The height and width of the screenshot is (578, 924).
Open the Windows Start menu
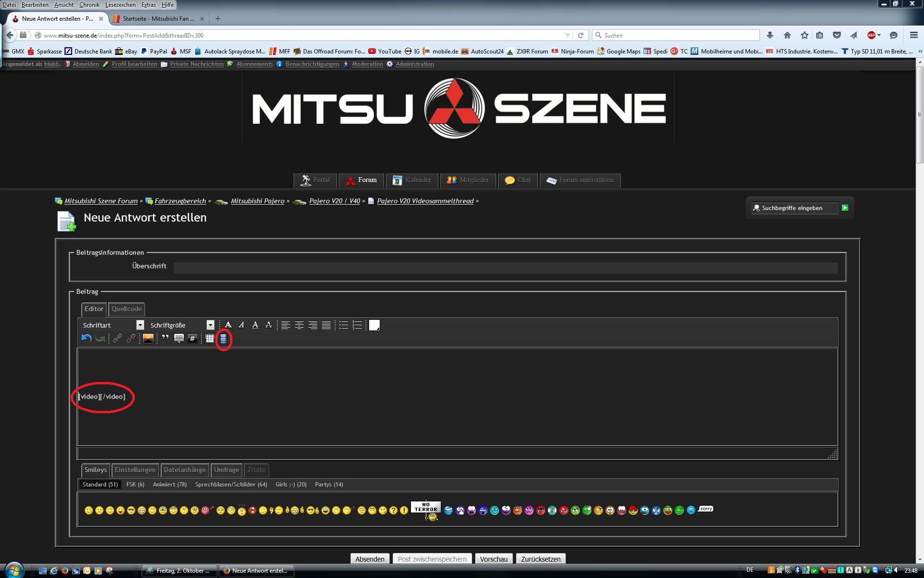[14, 570]
